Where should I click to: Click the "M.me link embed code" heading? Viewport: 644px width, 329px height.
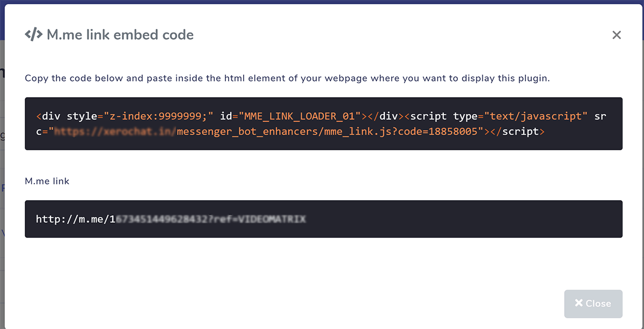(x=120, y=35)
